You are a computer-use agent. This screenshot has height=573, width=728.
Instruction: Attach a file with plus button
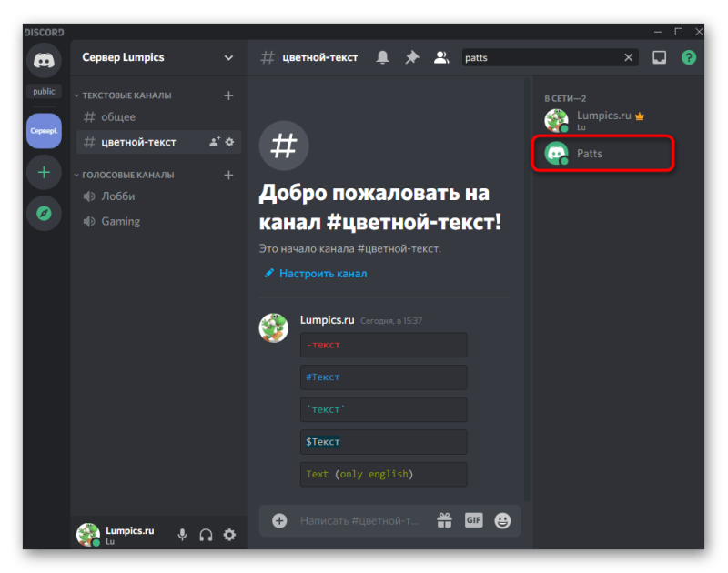tap(279, 520)
